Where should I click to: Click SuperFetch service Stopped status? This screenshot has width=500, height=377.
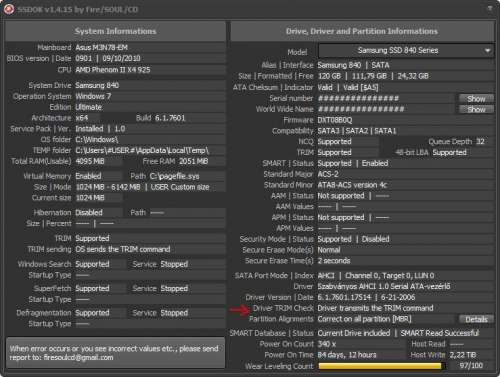[174, 289]
